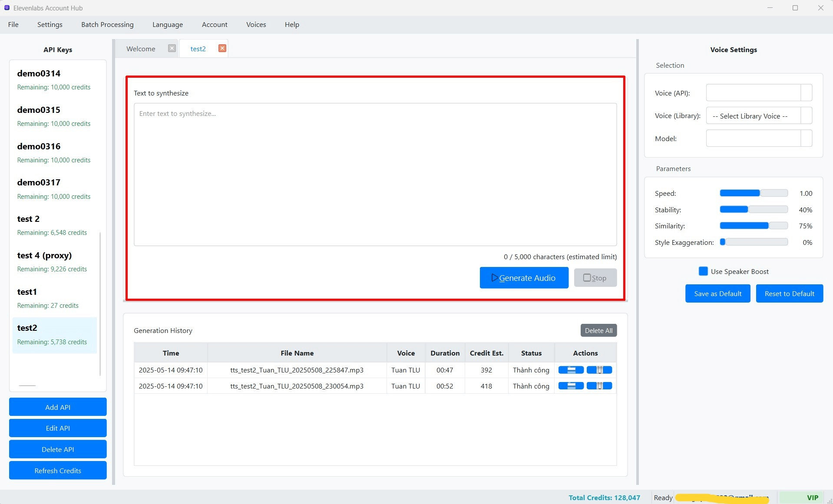The width and height of the screenshot is (833, 504).
Task: Select the demo0317 API key
Action: pos(54,189)
